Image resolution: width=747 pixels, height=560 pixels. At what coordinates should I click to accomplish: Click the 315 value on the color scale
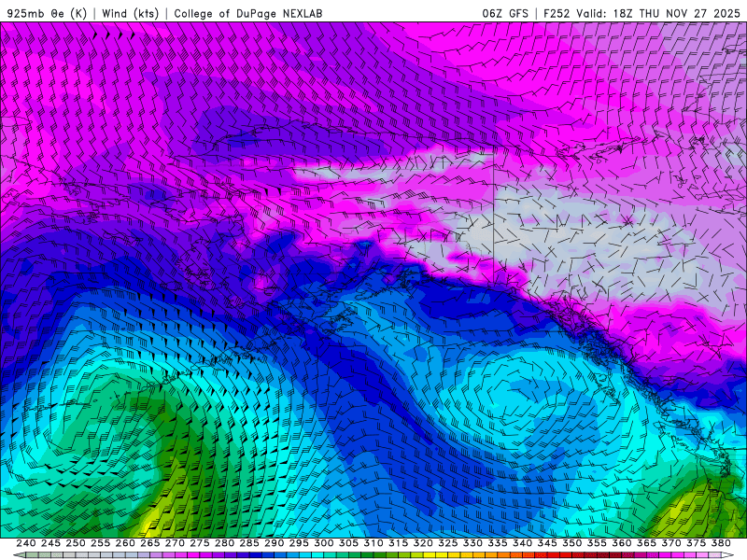(x=398, y=543)
